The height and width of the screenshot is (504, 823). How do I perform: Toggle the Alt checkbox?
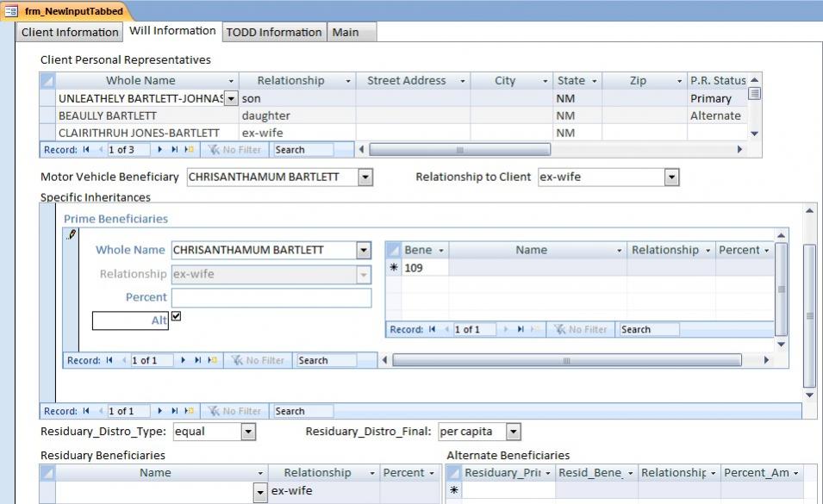177,317
